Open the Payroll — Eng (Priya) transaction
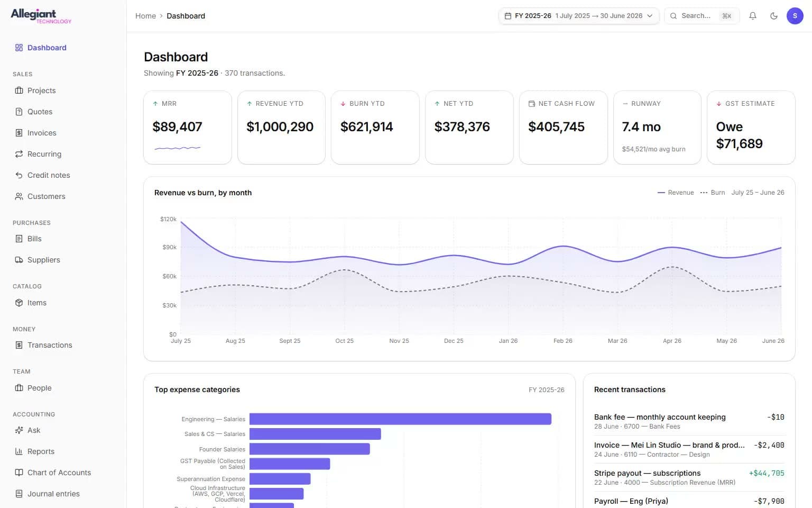812x508 pixels. 689,501
